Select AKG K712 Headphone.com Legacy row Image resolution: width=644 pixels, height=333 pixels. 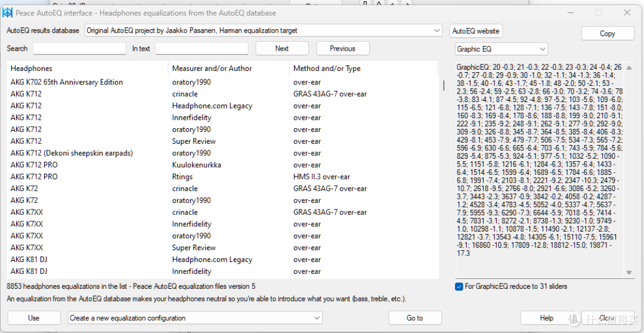click(x=222, y=106)
